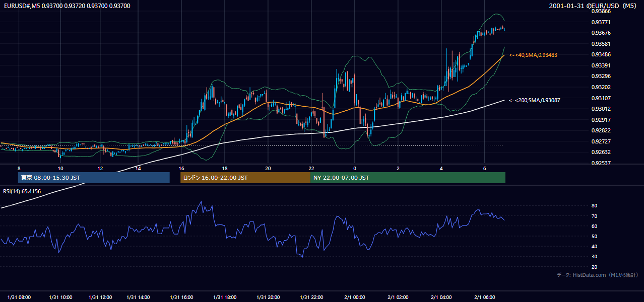The image size is (644, 302).
Task: Click the RSI 50 level label
Action: click(594, 236)
